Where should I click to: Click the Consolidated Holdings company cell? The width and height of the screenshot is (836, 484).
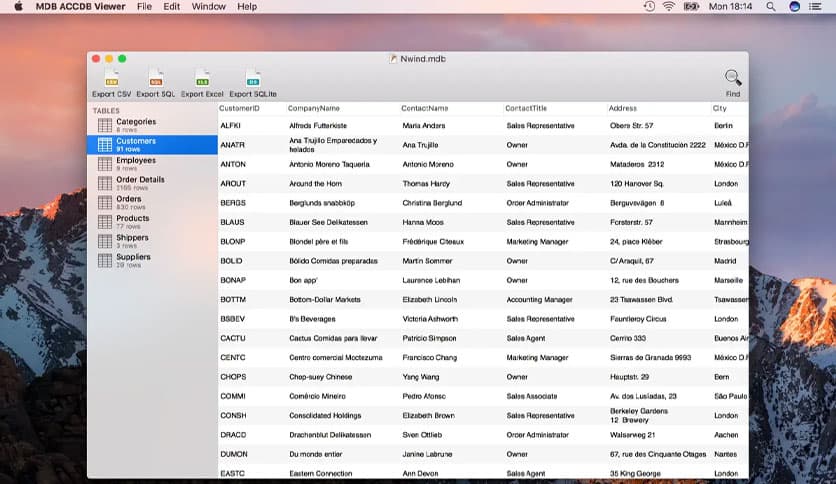325,415
